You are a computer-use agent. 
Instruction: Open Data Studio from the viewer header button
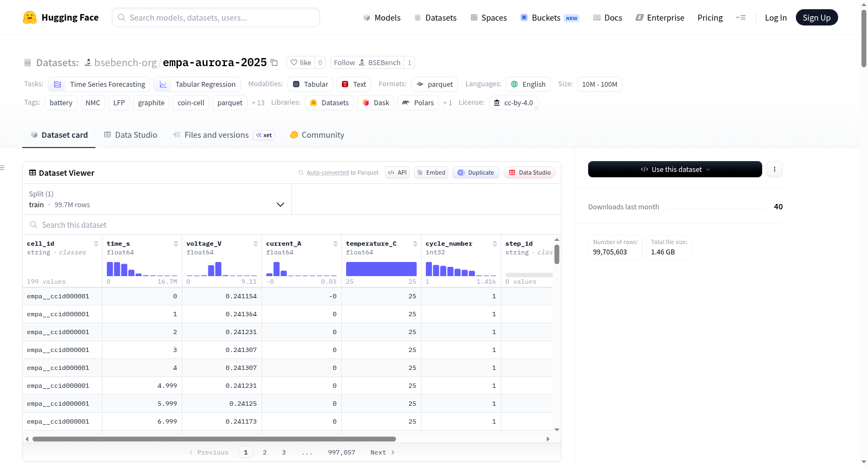[529, 172]
